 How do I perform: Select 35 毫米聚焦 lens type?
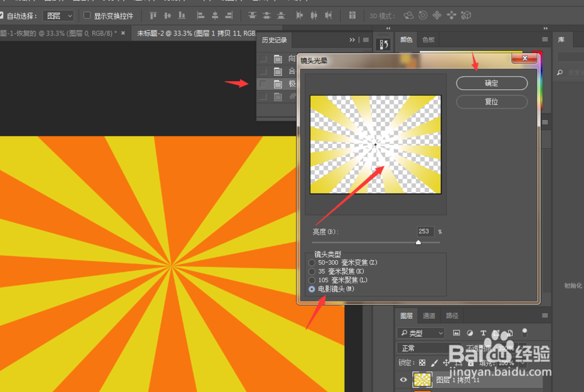(312, 271)
